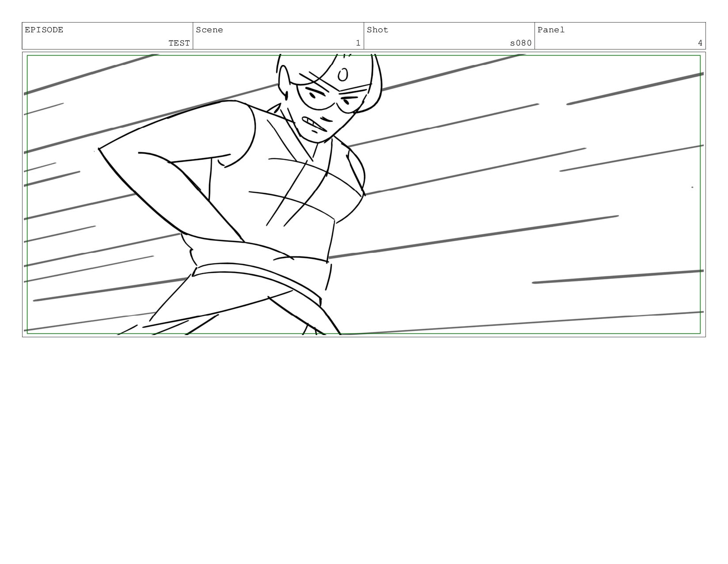The height and width of the screenshot is (564, 728).
Task: Select the Panel value 4
Action: 700,43
